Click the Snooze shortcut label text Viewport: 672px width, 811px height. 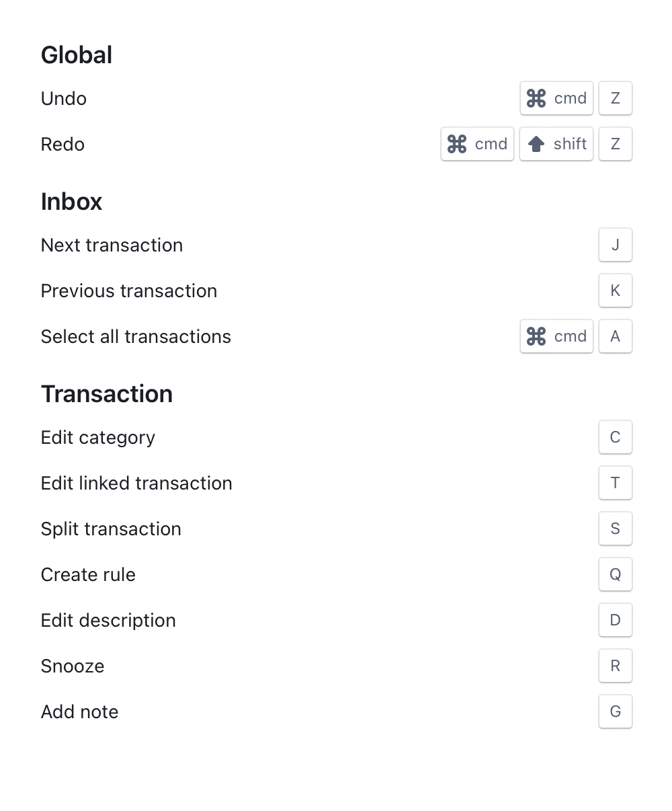click(72, 666)
